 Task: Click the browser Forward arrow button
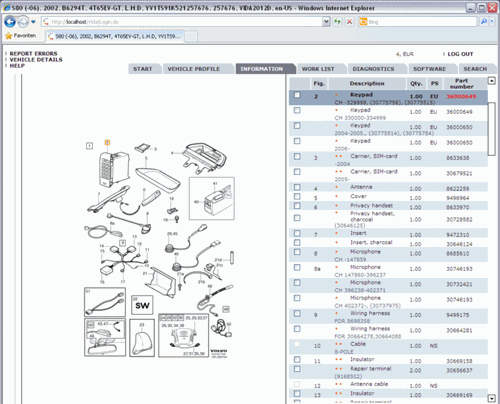23,22
